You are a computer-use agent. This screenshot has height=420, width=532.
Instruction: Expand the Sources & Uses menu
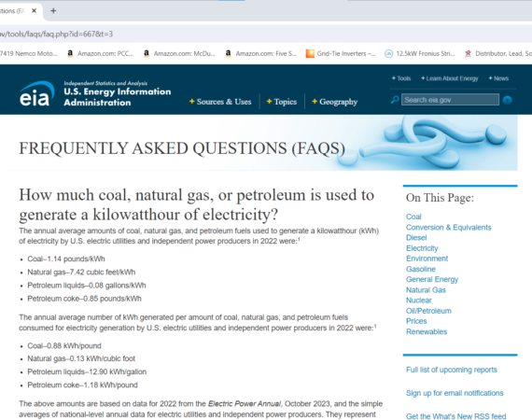[x=220, y=102]
